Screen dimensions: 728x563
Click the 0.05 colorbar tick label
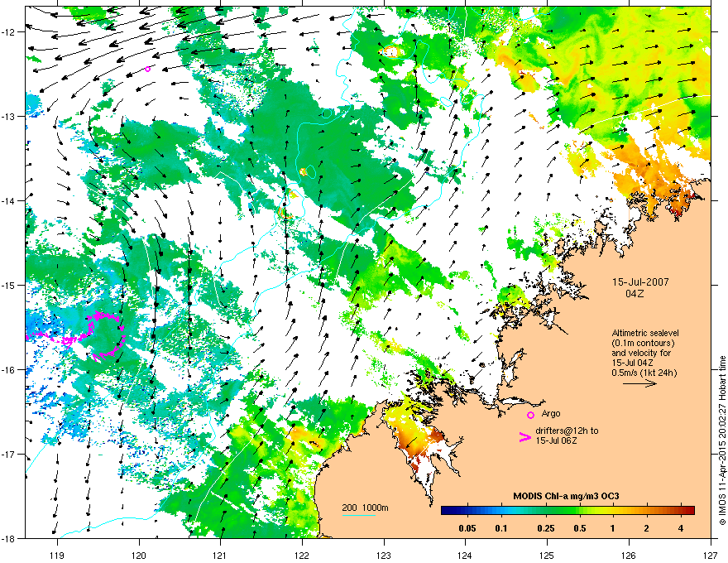[467, 528]
